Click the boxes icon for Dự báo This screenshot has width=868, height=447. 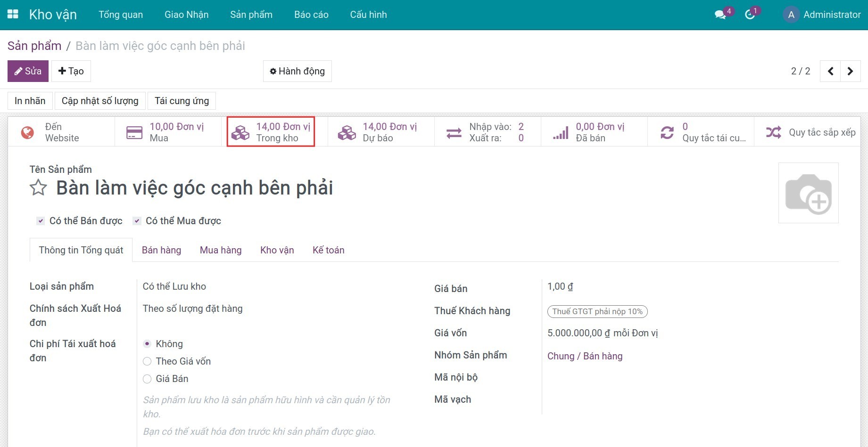[x=347, y=132]
